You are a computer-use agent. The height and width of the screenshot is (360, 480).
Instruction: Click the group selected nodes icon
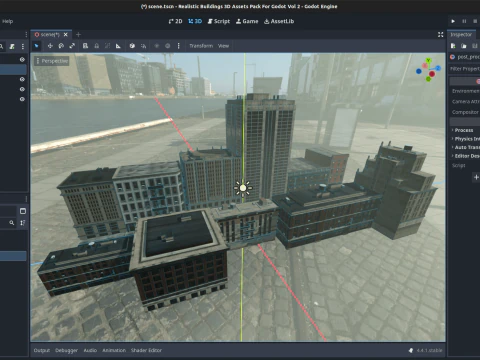107,46
